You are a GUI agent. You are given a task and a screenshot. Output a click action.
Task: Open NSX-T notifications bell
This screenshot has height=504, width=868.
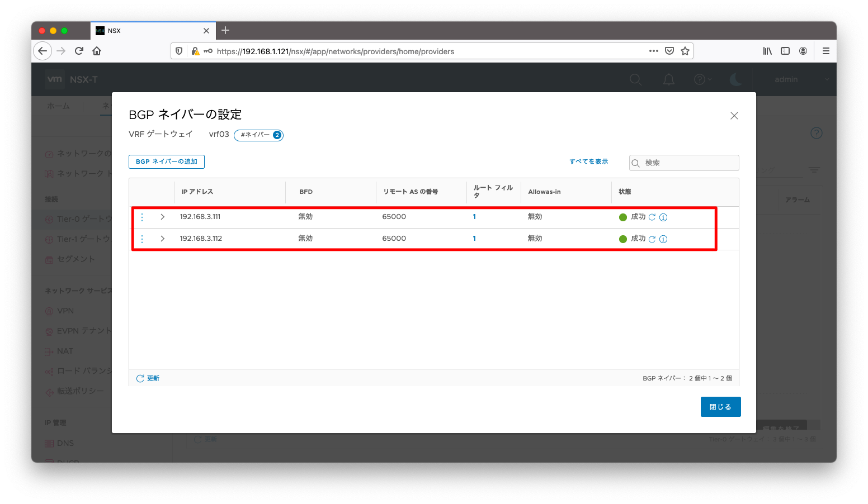pyautogui.click(x=669, y=79)
